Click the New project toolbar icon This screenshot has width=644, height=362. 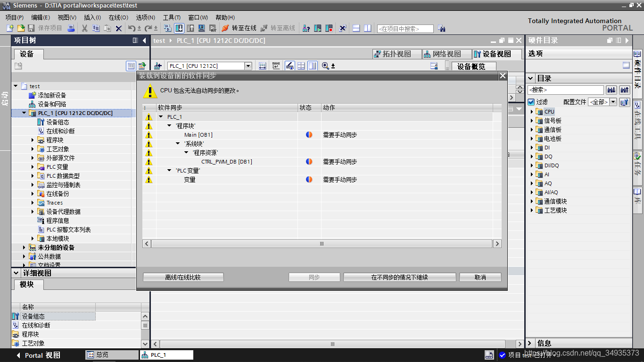[10, 28]
